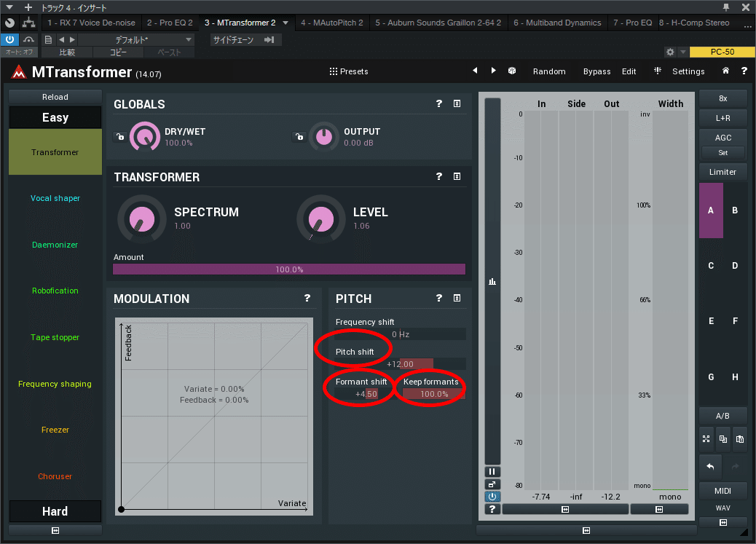Go to the next preset arrow
Viewport: 756px width, 544px height.
tap(493, 71)
